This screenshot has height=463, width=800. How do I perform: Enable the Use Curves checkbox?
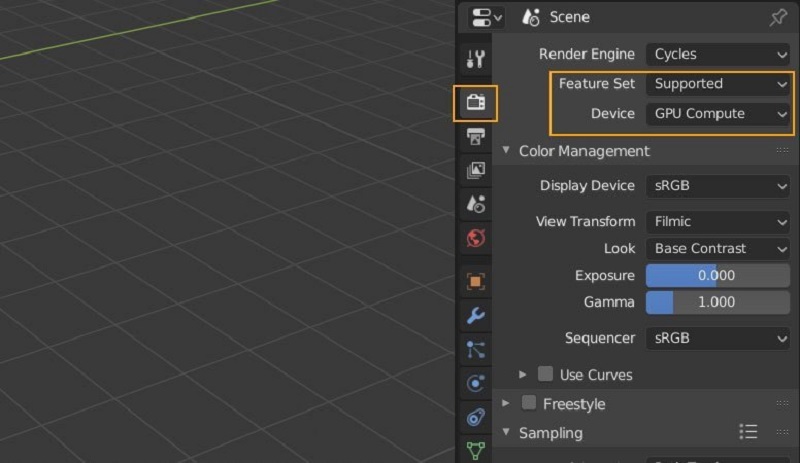click(x=545, y=374)
